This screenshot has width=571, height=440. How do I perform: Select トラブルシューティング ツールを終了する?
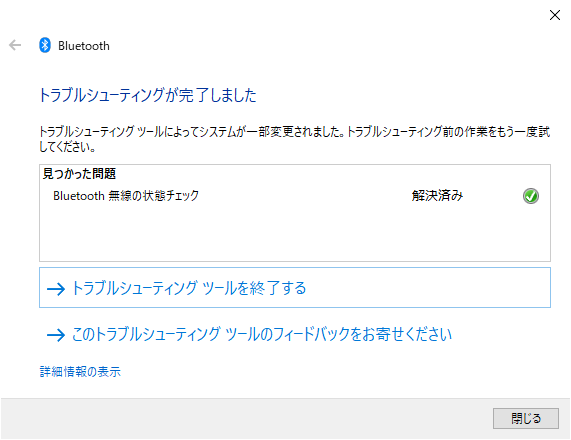(295, 287)
